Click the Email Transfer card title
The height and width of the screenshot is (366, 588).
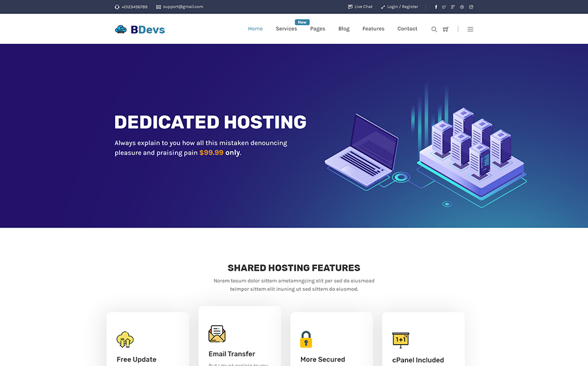[x=232, y=354]
